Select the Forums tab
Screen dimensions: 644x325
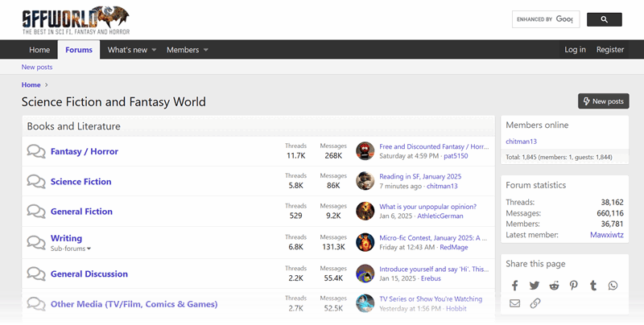[79, 50]
